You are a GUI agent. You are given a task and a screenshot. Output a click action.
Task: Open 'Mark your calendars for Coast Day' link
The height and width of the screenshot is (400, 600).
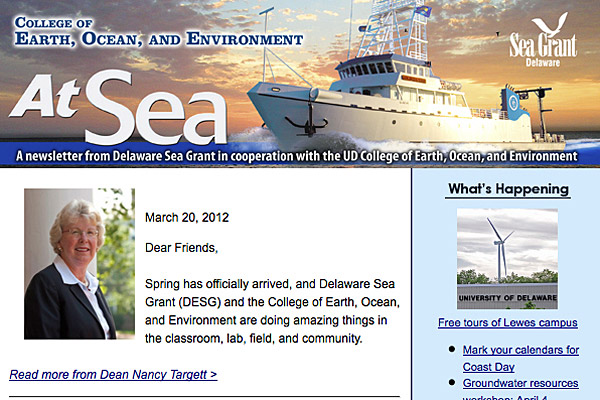pos(520,358)
